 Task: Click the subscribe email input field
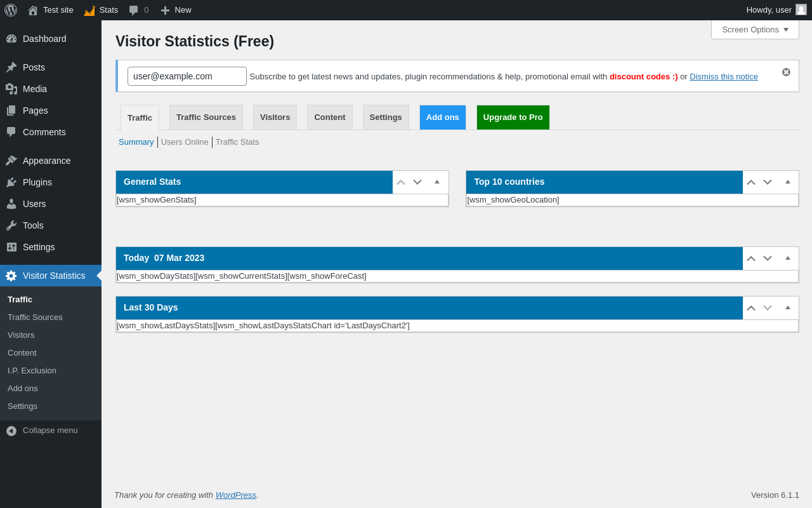click(187, 76)
